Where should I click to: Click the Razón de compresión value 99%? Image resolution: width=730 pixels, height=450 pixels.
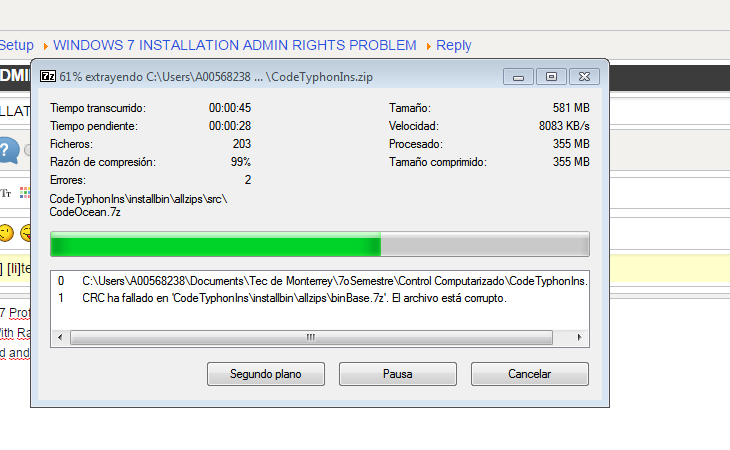(241, 162)
